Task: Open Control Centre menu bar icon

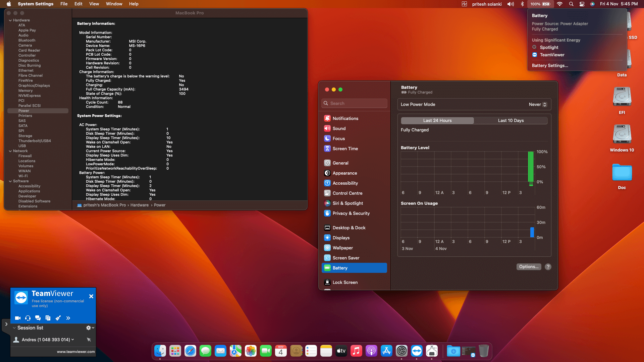Action: 582,4
